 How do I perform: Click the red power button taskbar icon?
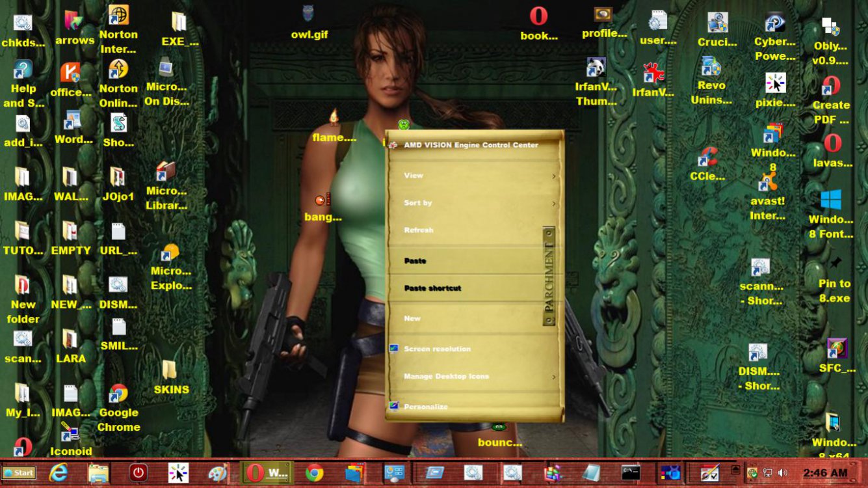138,472
